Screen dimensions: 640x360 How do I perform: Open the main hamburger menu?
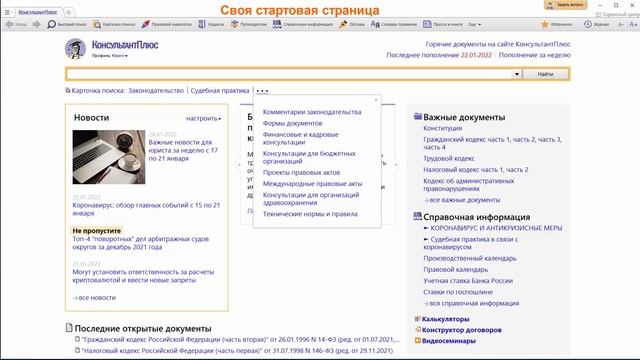coord(7,12)
